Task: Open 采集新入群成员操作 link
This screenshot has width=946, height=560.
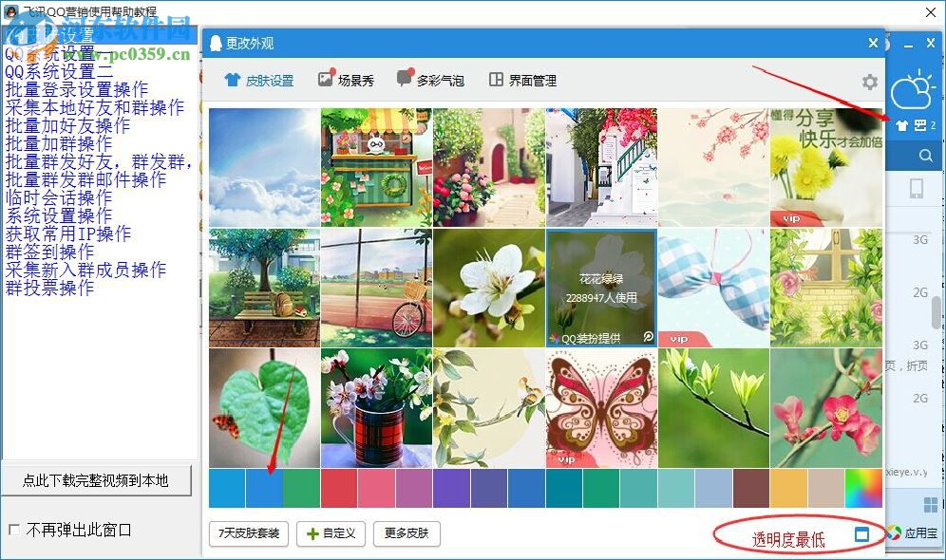Action: click(85, 271)
